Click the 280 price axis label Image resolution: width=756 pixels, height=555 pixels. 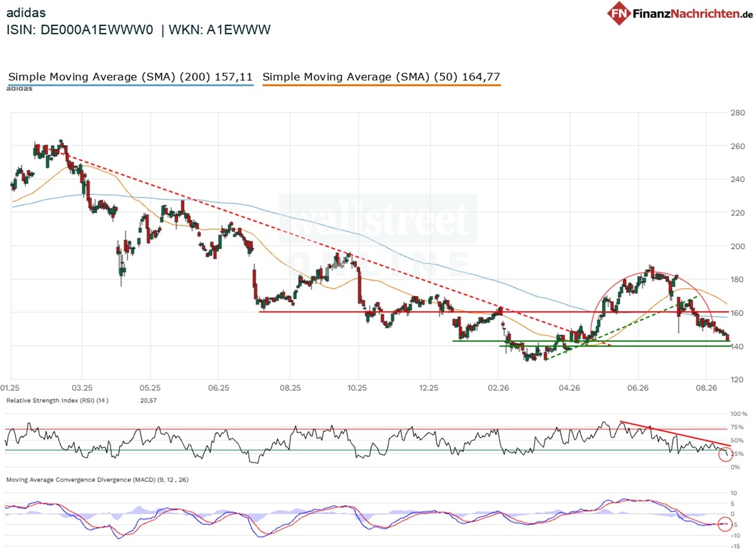coord(738,113)
